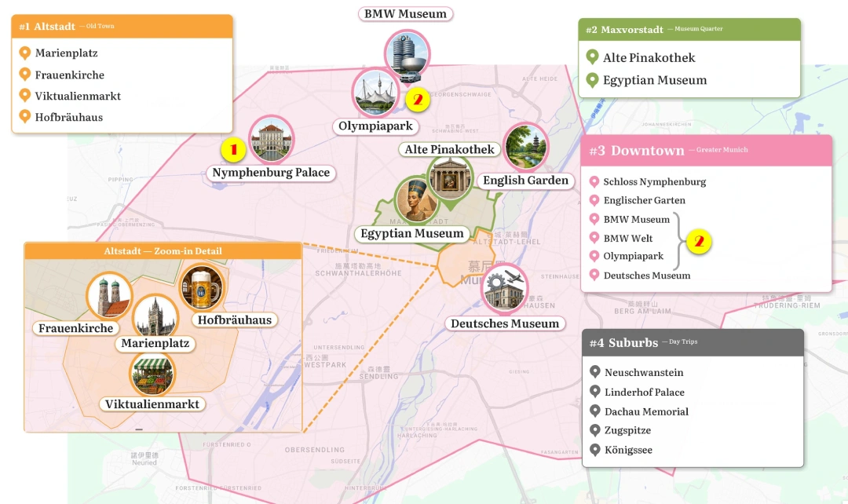Open the "#4 Suburbs" legend header
848x504 pixels.
[693, 342]
